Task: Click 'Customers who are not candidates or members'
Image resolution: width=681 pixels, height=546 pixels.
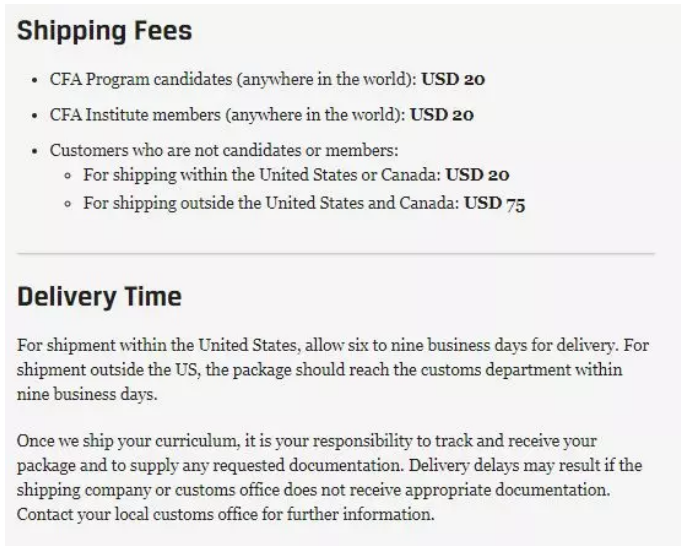Action: (x=224, y=150)
